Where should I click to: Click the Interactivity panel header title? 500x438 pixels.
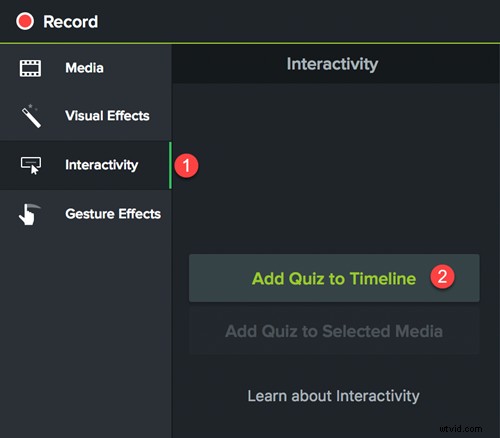332,64
